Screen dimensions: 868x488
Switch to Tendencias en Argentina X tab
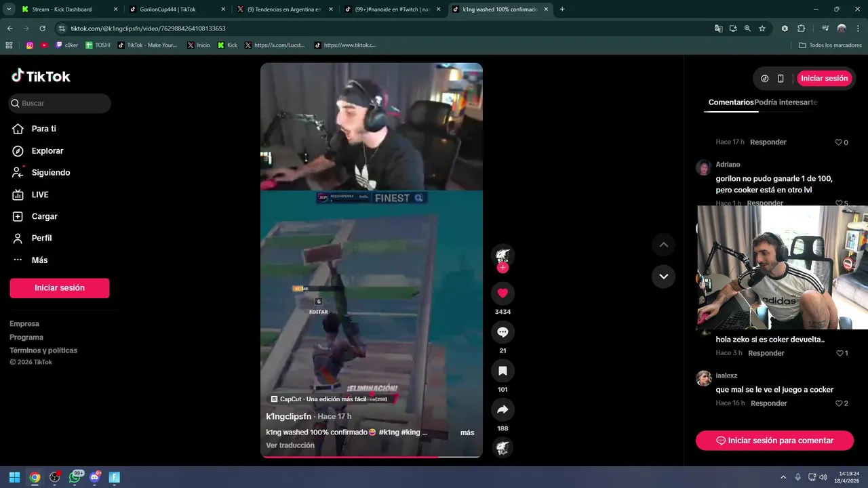tap(283, 9)
